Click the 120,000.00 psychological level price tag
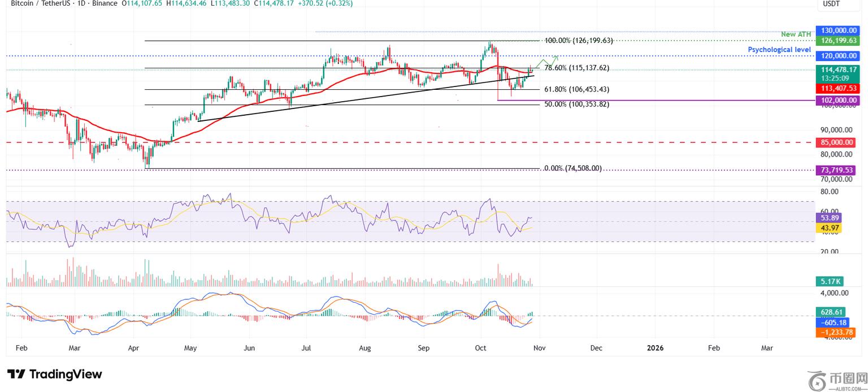Screen dimensions: 868x392 click(836, 56)
